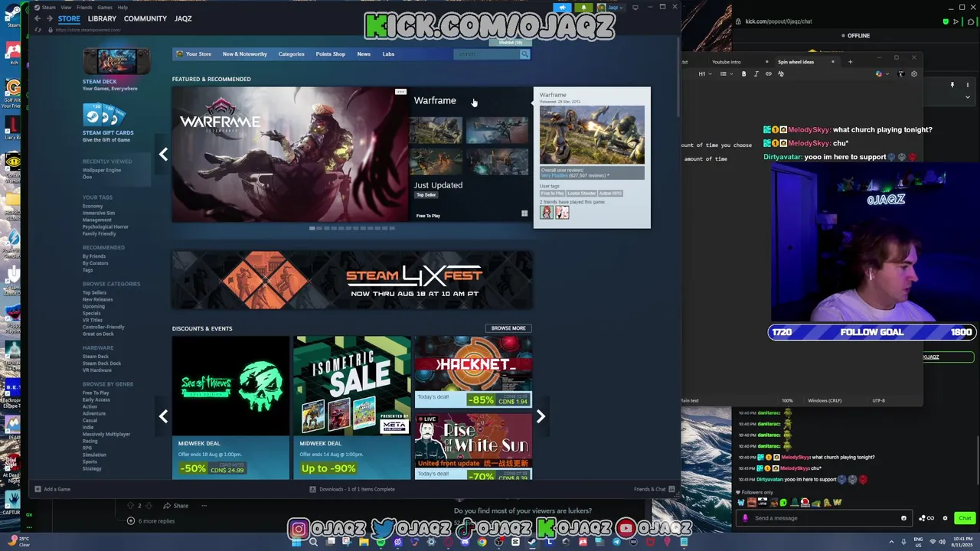Image resolution: width=980 pixels, height=551 pixels.
Task: Reload the Steam store page
Action: coord(38,30)
